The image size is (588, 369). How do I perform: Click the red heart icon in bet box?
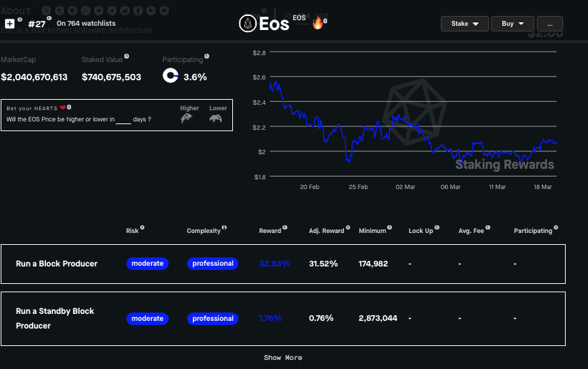63,108
